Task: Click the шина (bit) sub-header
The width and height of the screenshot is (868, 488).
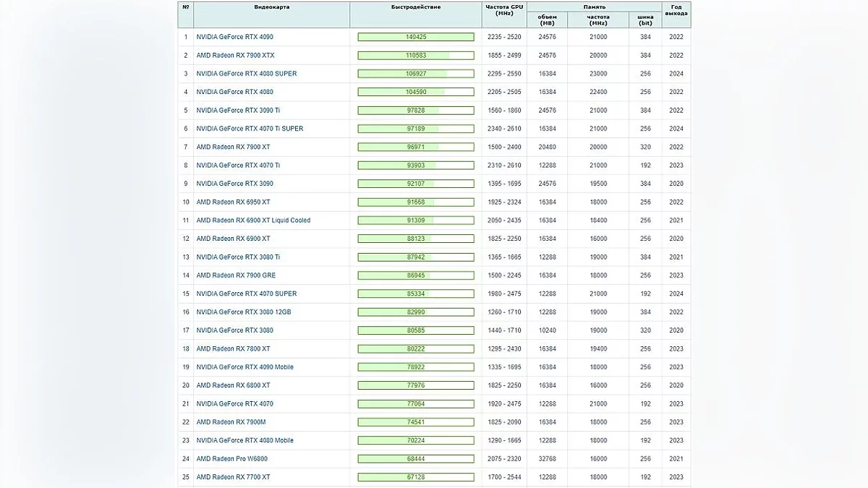Action: point(645,20)
